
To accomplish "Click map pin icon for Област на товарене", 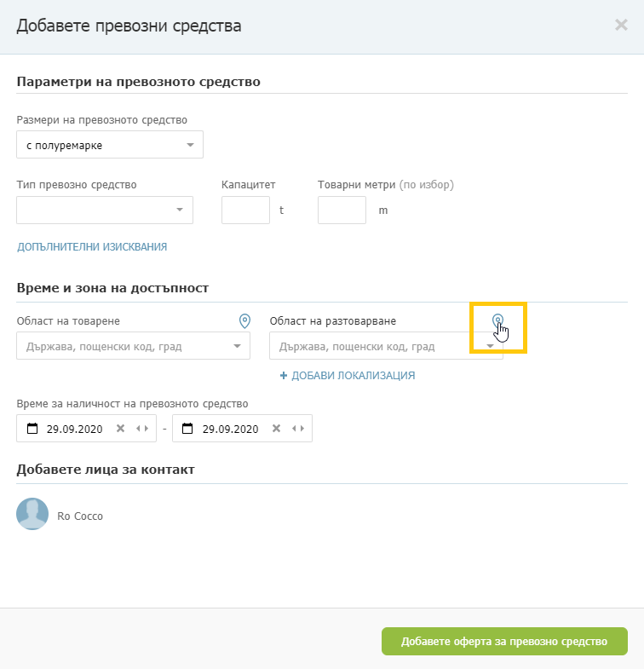I will coord(244,320).
